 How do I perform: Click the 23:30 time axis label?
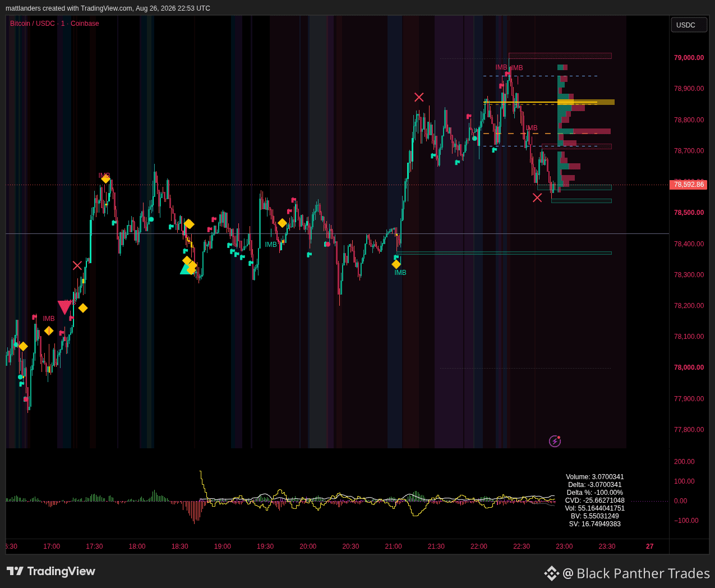pyautogui.click(x=607, y=546)
